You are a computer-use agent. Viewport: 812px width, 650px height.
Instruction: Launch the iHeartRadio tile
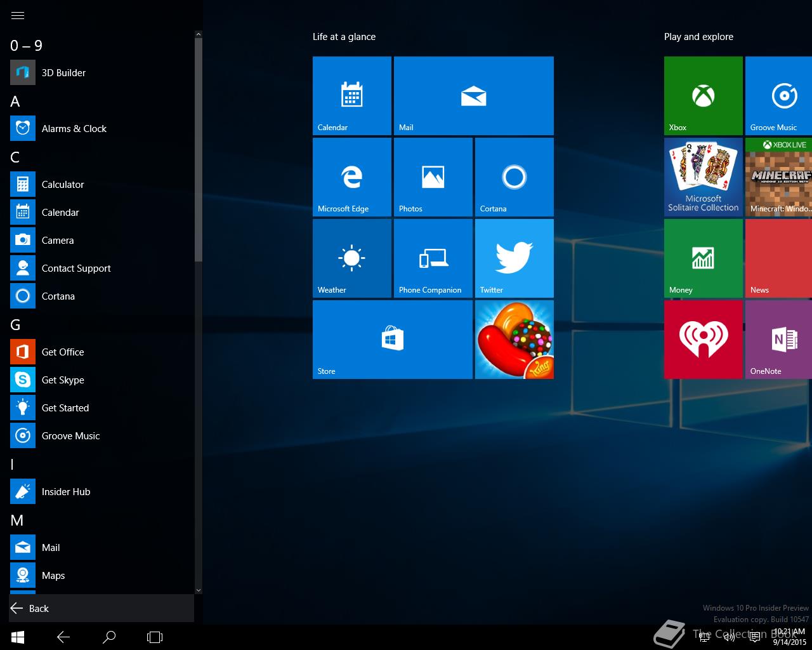(704, 340)
